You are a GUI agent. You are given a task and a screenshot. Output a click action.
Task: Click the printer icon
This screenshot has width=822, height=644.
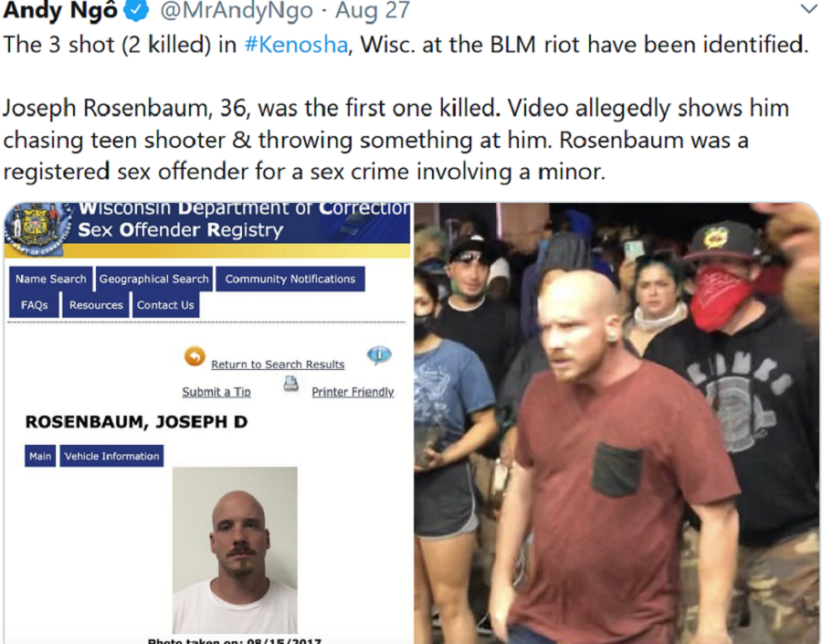(x=291, y=384)
